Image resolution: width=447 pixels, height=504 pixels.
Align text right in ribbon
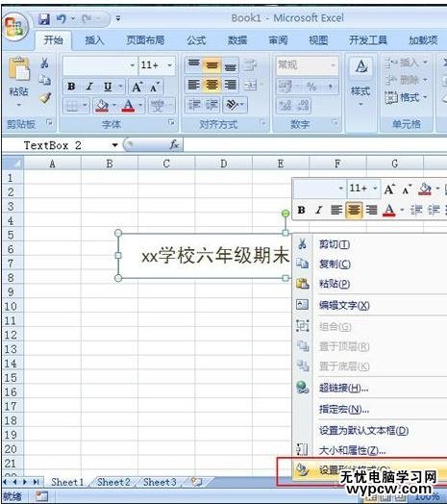click(x=230, y=86)
